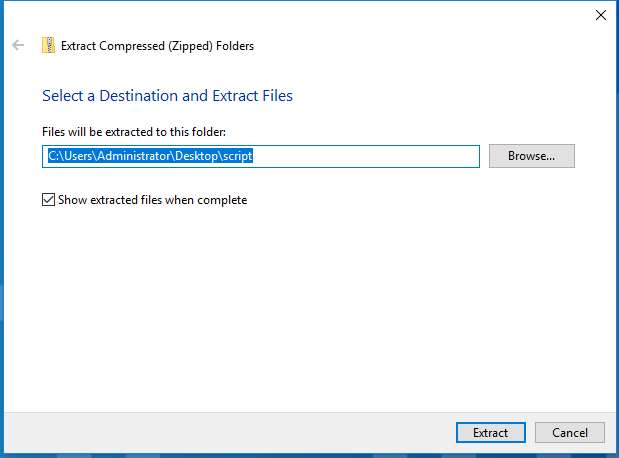Cancel the extraction wizard
The width and height of the screenshot is (619, 458).
click(569, 433)
